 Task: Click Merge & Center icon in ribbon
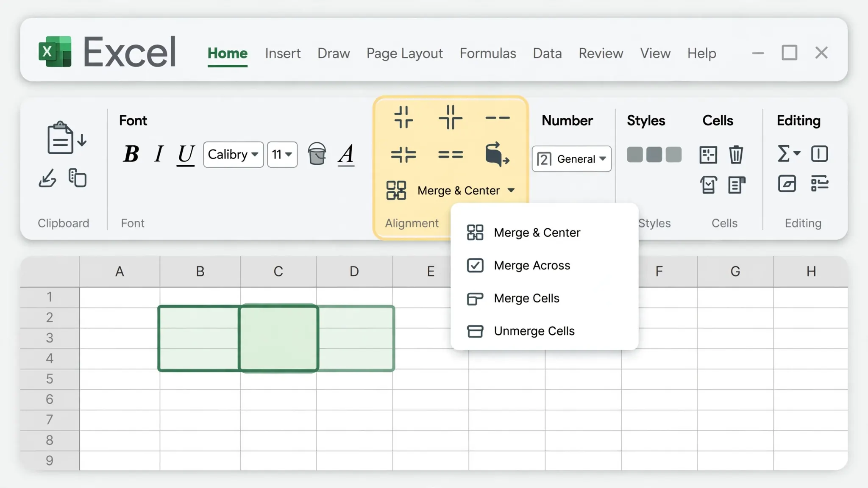[396, 191]
